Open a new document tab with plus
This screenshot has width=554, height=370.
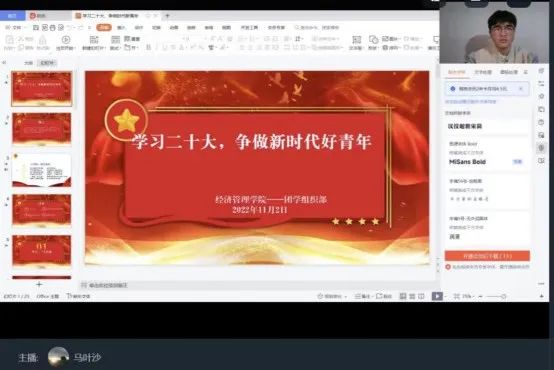coord(167,16)
